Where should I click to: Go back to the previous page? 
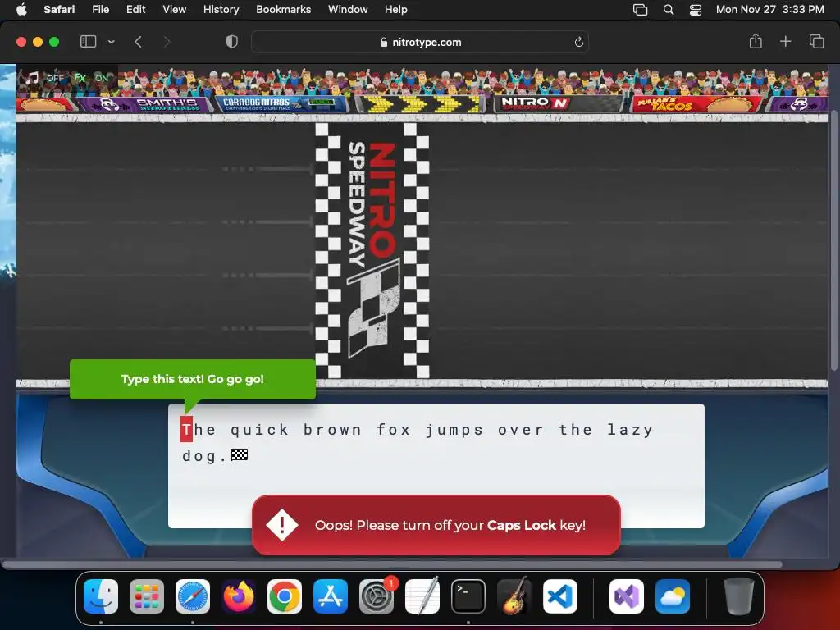click(x=138, y=42)
